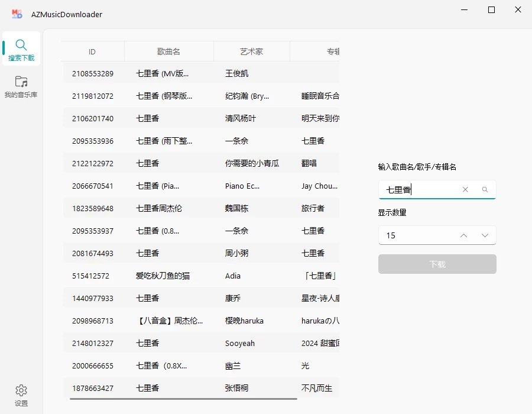Click album 翻唱 cell

point(309,164)
